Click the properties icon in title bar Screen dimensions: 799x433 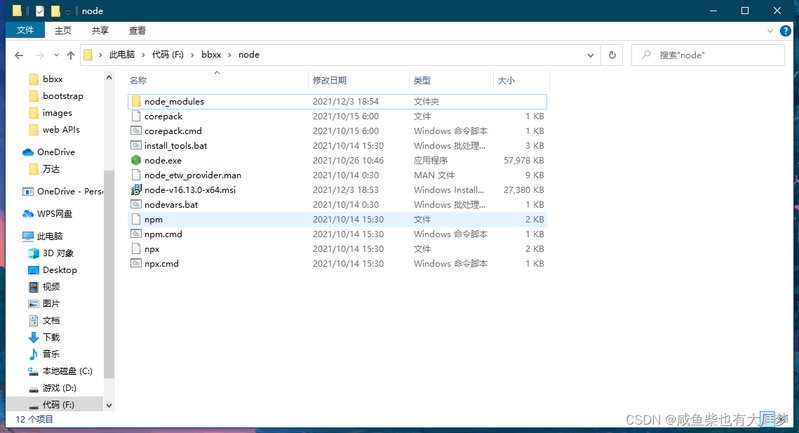[40, 11]
